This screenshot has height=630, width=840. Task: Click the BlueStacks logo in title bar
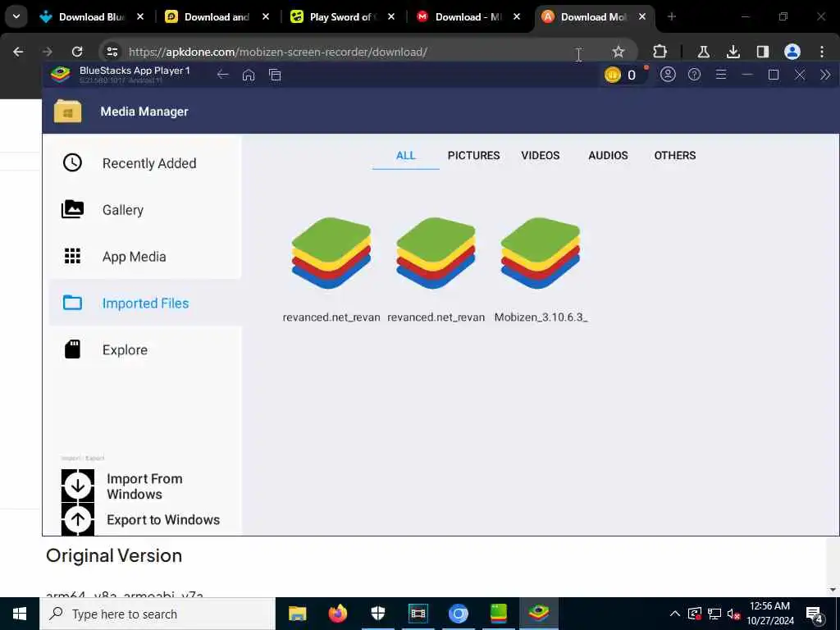pos(61,75)
